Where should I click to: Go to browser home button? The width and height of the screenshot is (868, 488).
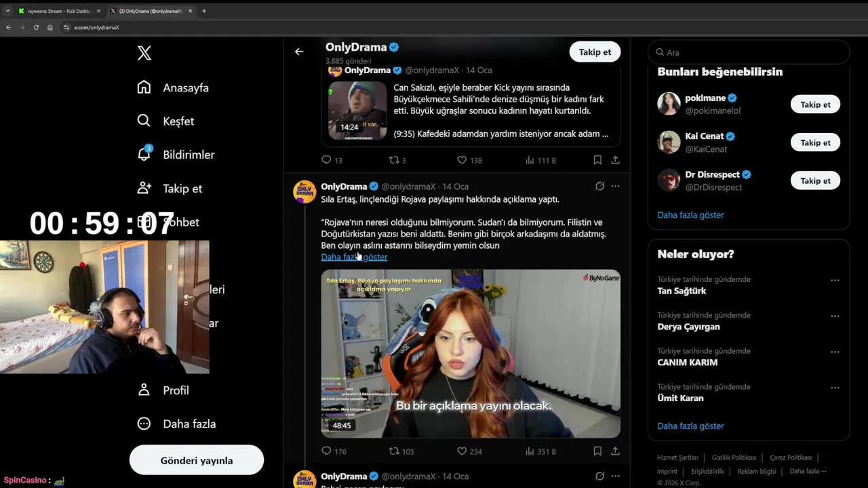(x=50, y=27)
